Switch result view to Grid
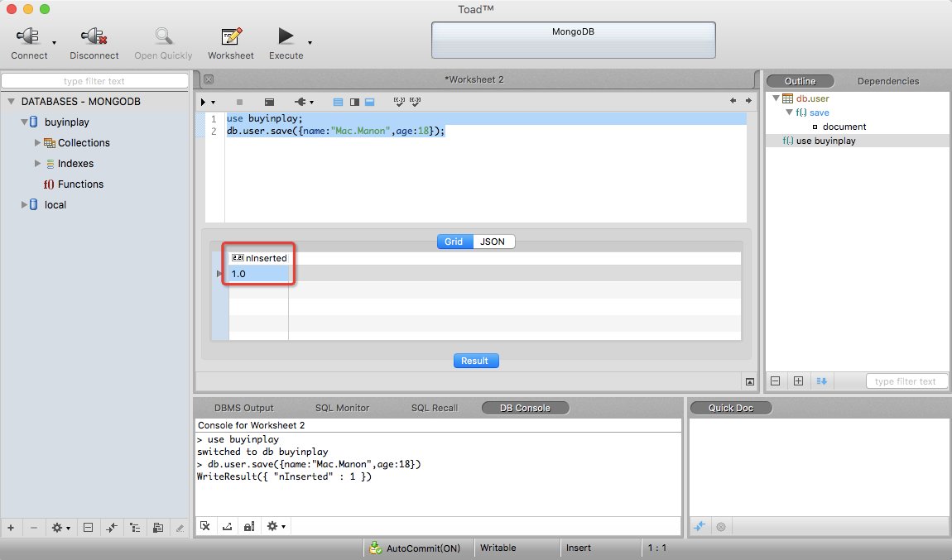The image size is (952, 560). [454, 242]
